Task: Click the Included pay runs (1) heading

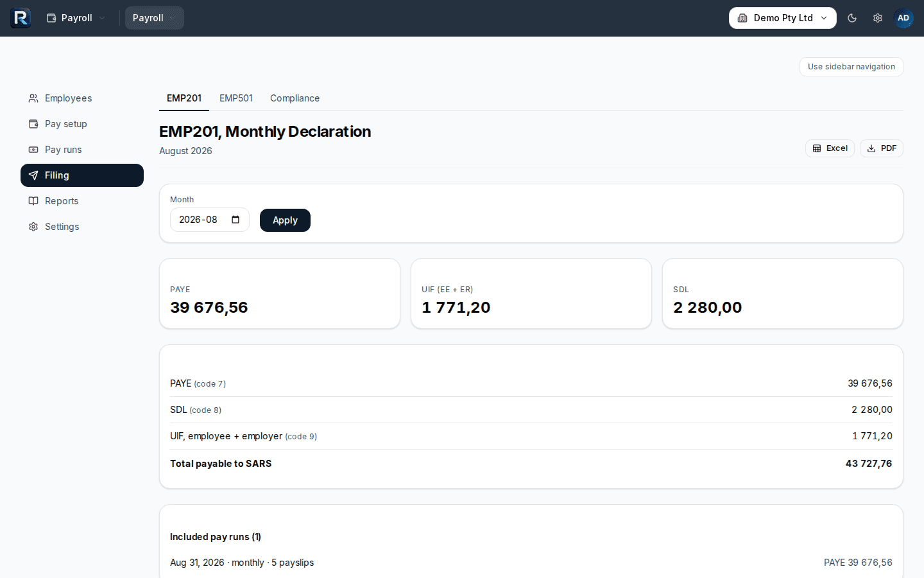Action: pyautogui.click(x=216, y=537)
